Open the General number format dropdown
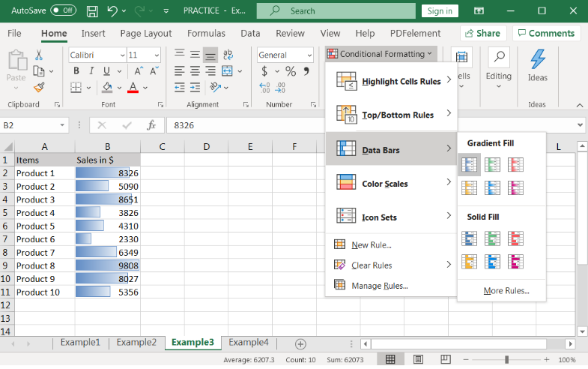588x369 pixels. point(310,55)
